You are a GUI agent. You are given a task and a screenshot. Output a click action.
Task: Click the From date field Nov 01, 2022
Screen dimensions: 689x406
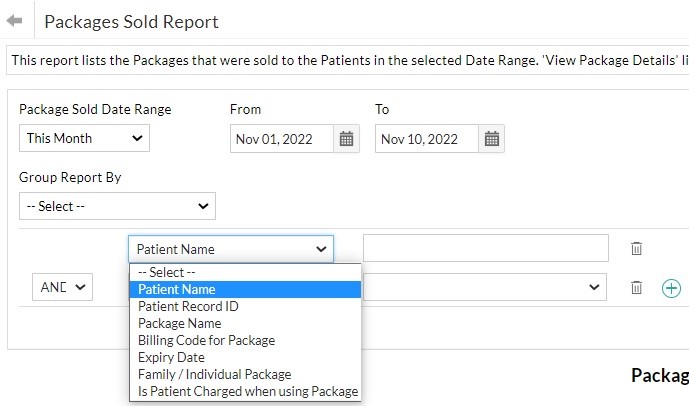pyautogui.click(x=282, y=139)
